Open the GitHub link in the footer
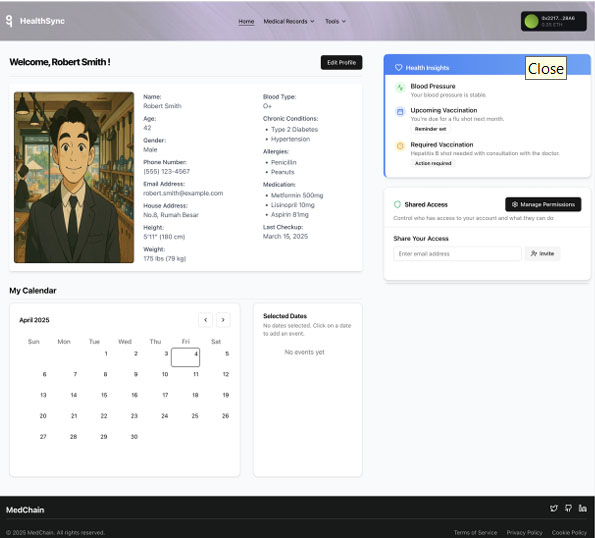 coord(568,508)
